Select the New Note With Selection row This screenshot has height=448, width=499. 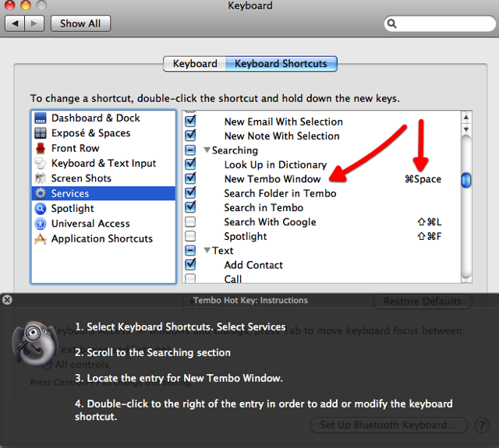click(281, 136)
